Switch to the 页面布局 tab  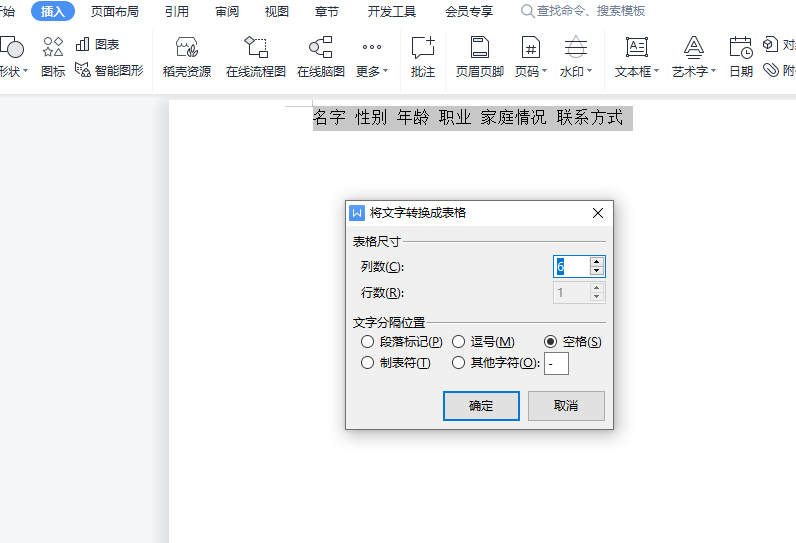[x=115, y=11]
